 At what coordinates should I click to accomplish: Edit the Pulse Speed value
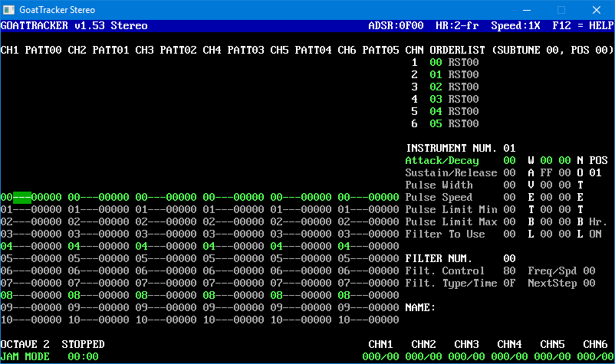coord(509,198)
